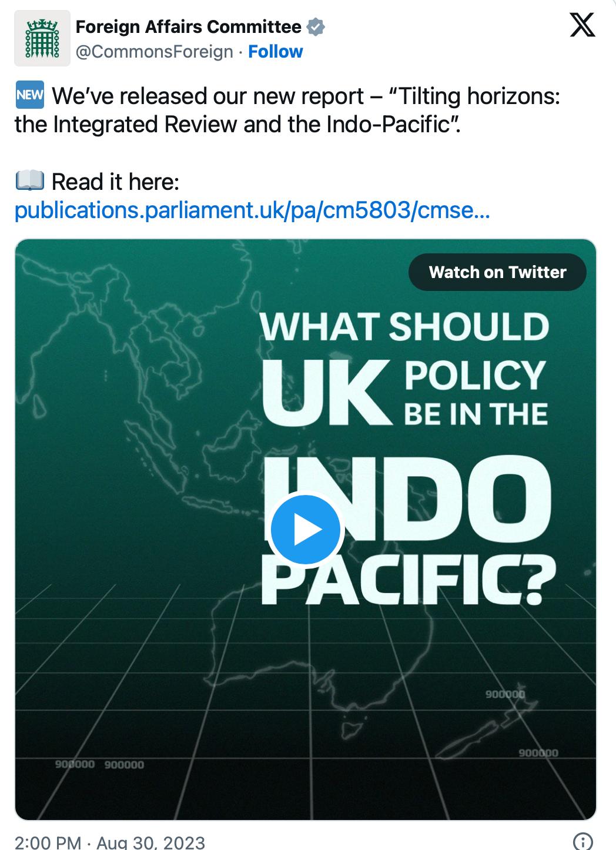616x850 pixels.
Task: Click the info icon below the video
Action: (582, 841)
